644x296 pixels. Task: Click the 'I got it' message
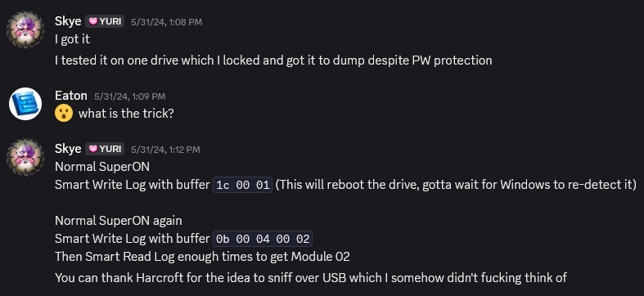pos(72,39)
